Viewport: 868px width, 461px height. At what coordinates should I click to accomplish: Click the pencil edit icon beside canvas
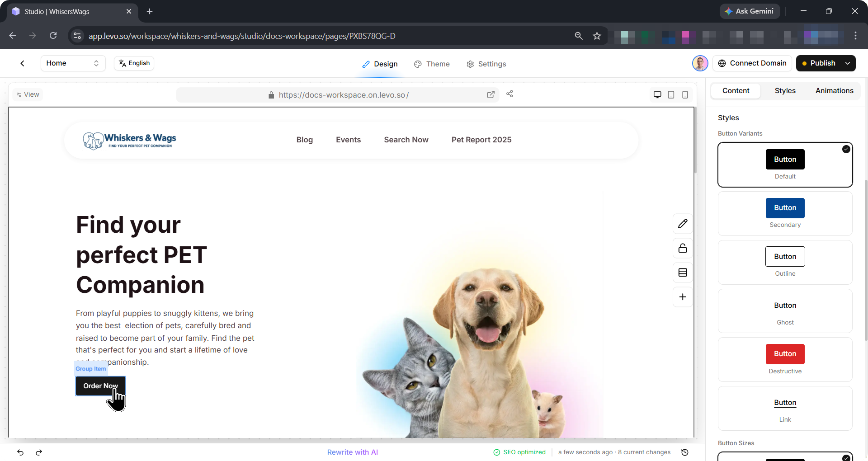pos(683,224)
